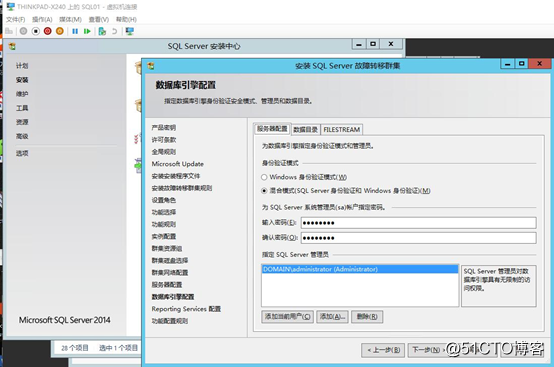The height and width of the screenshot is (367, 554).
Task: Click the 实例配置 wizard step
Action: point(164,236)
